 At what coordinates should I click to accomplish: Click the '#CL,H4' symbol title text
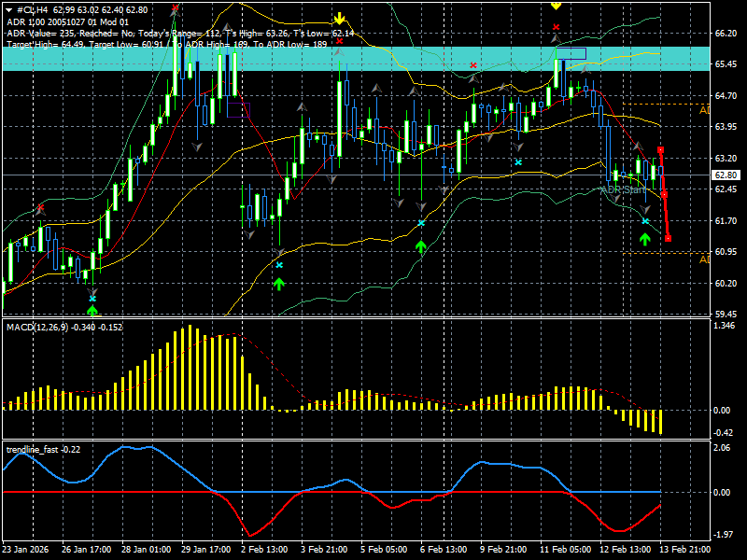pyautogui.click(x=33, y=10)
